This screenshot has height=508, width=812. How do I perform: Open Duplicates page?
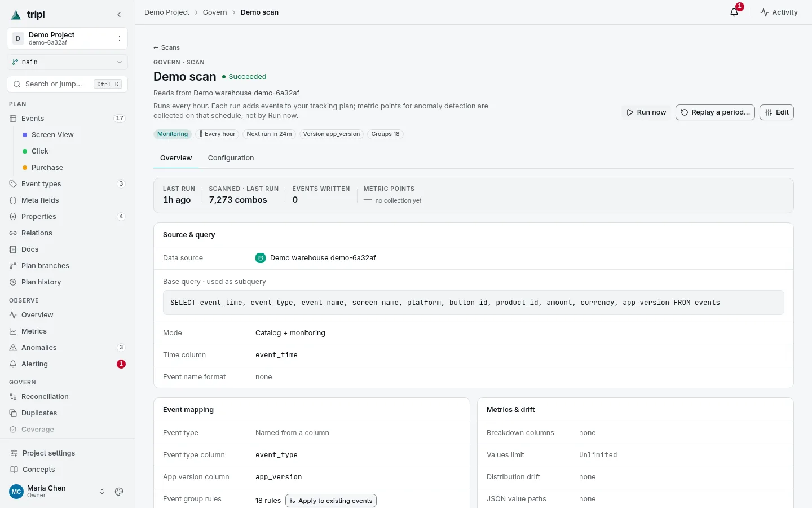tap(67, 413)
